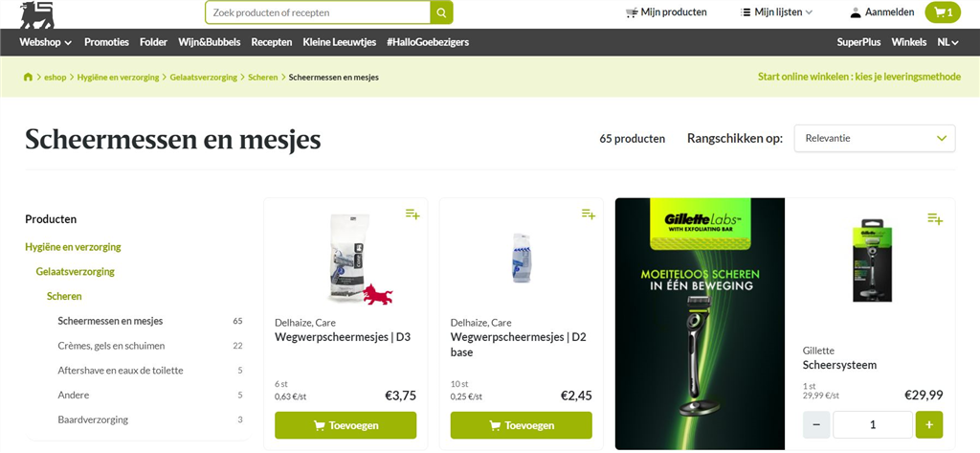Add Gillette Scheersysteem to a list
Screen dimensions: 980x453
tap(935, 218)
